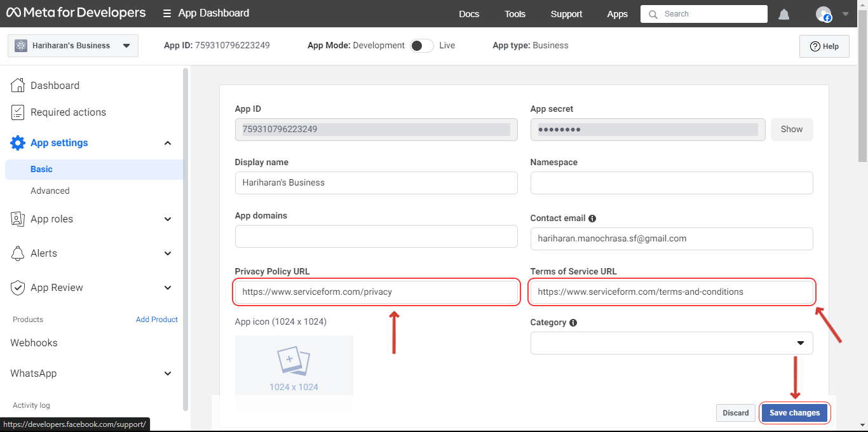Open the Docs menu
868x432 pixels.
click(469, 14)
